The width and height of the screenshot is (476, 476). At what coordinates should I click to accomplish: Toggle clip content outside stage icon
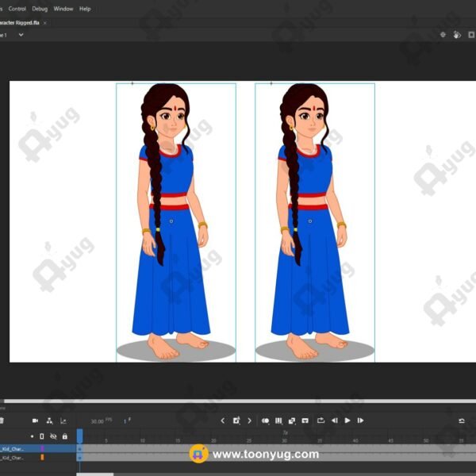(x=471, y=35)
